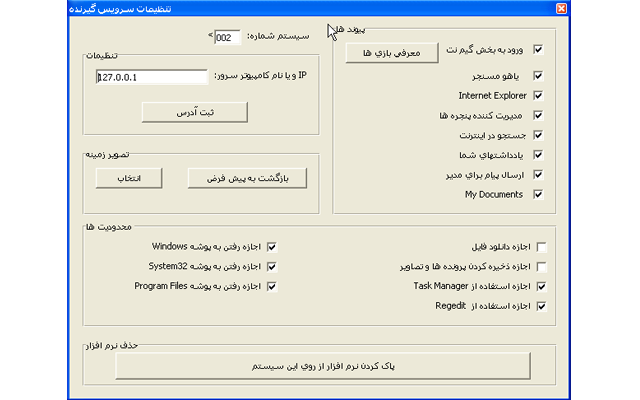This screenshot has height=400, width=640.
Task: Toggle the Internet Explorer shortcut checkbox
Action: [539, 96]
